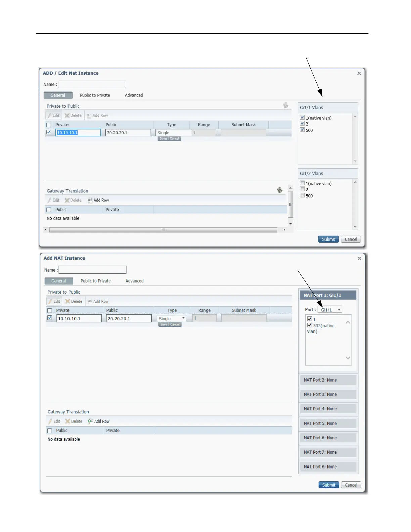
Task: Toggle select-all checkbox in lower Private table header
Action: (50, 310)
